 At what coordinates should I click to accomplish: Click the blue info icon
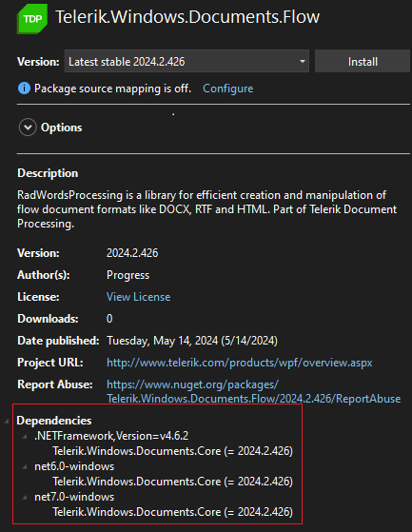pos(24,89)
